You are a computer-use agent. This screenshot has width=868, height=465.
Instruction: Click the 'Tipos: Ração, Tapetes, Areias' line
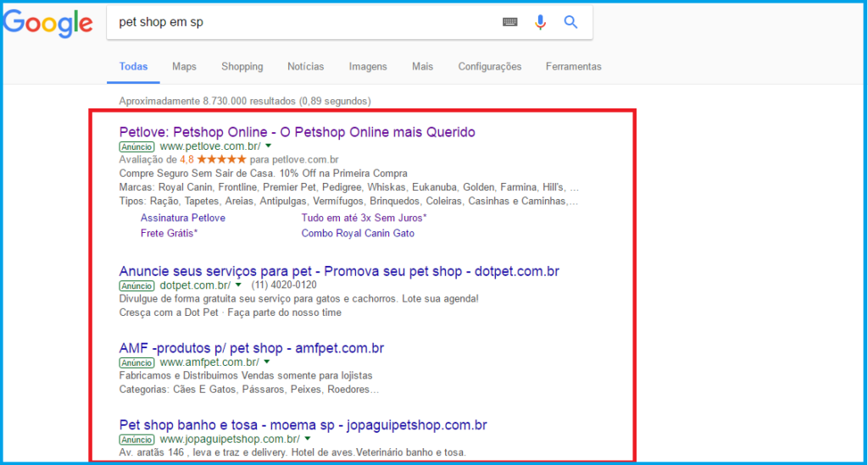[x=348, y=201]
